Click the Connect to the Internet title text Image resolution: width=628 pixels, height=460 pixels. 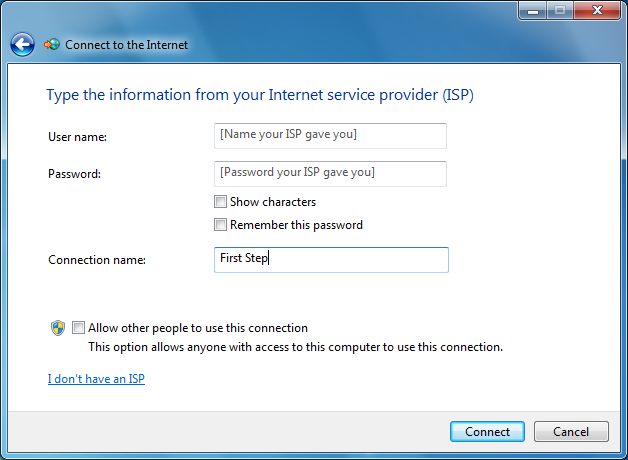(x=126, y=45)
